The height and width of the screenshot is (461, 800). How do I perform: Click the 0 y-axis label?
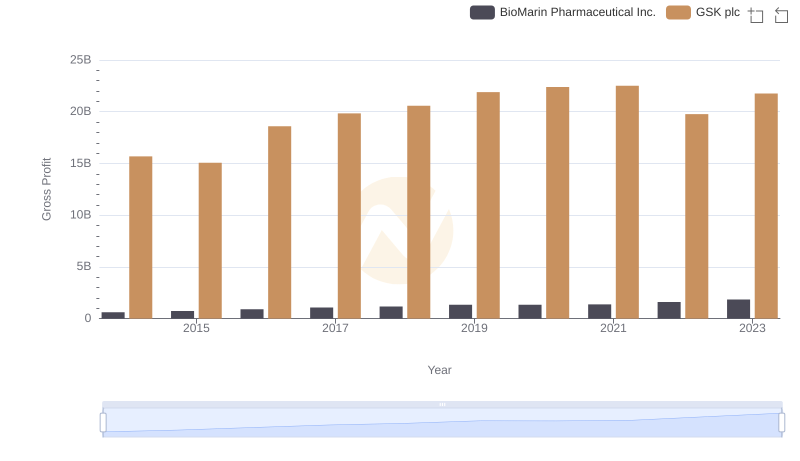pos(88,318)
